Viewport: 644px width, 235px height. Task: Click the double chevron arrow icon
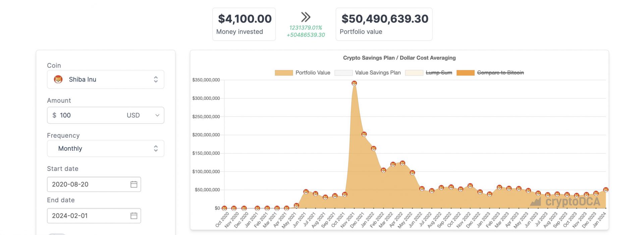[x=306, y=17]
